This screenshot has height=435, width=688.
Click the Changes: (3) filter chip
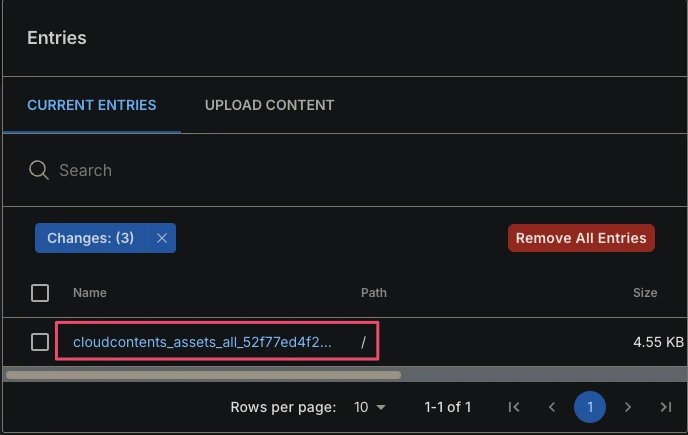click(90, 238)
